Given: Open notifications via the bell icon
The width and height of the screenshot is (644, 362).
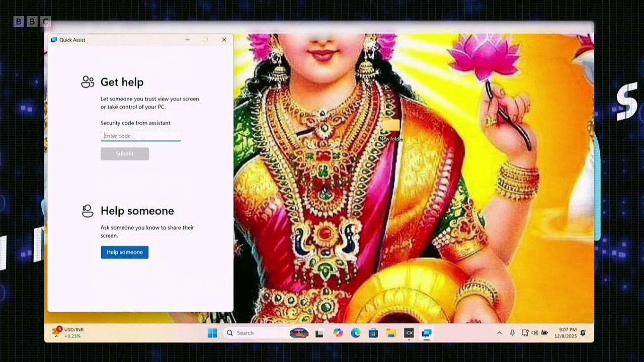Looking at the screenshot, I should point(583,333).
